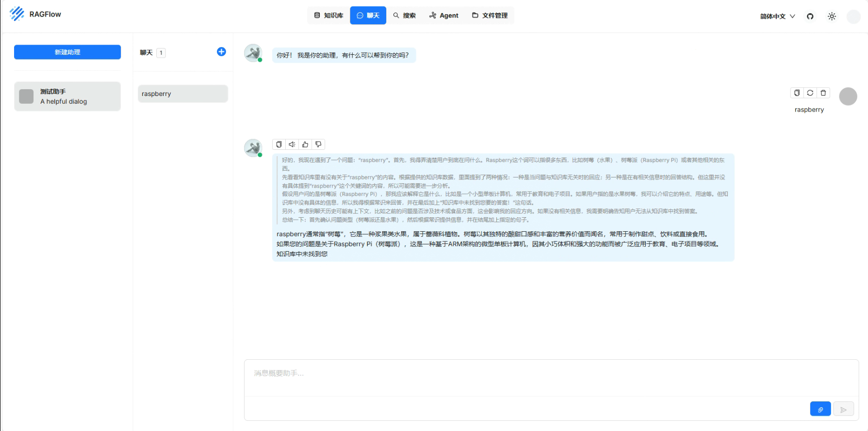This screenshot has width=868, height=431.
Task: Expand the 简体中文 language dropdown
Action: 777,16
